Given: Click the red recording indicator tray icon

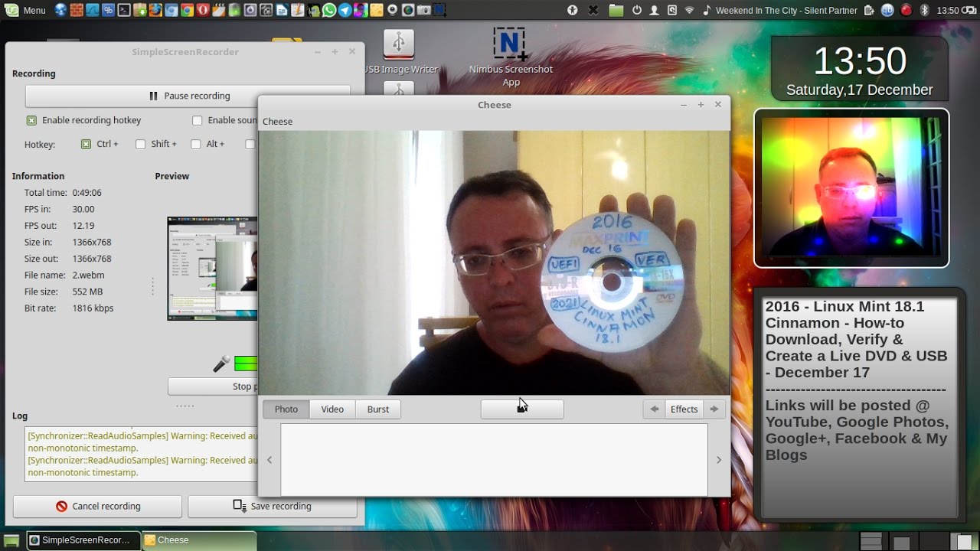Looking at the screenshot, I should (906, 11).
